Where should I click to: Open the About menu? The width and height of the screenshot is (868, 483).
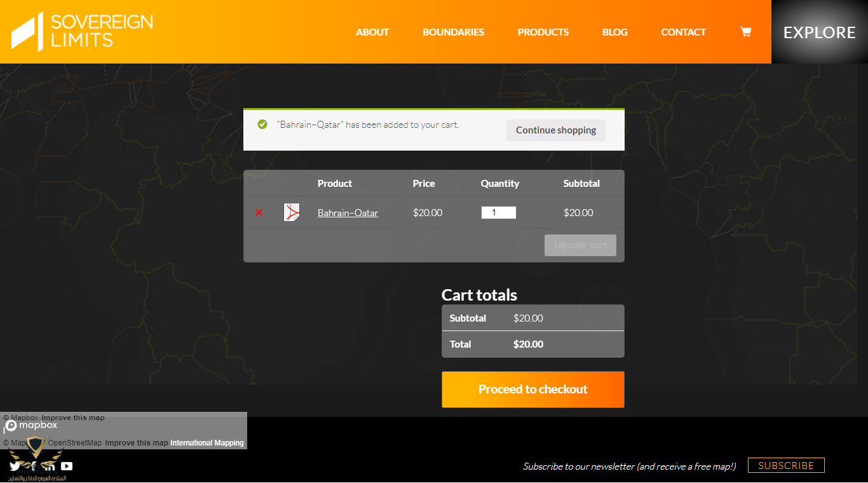[372, 32]
